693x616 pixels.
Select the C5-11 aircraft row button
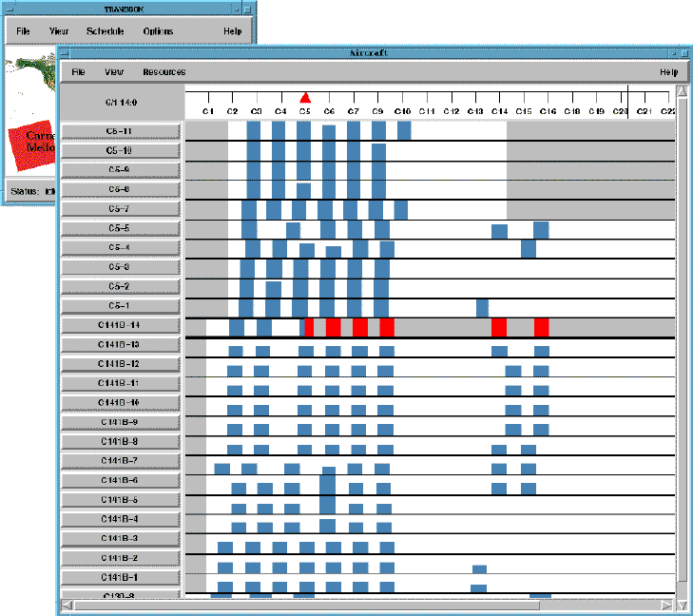click(x=121, y=131)
